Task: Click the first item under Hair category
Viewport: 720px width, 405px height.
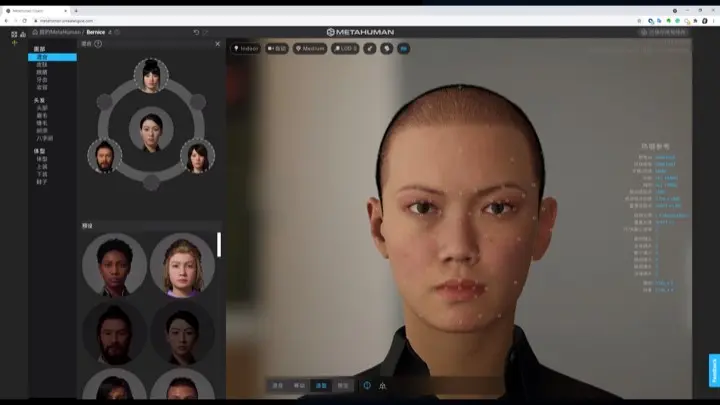Action: point(41,108)
